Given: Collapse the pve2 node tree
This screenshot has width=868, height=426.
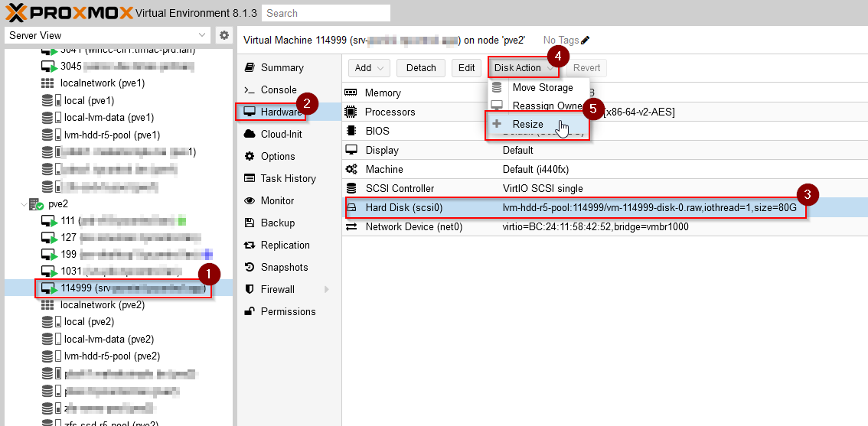Looking at the screenshot, I should point(24,204).
